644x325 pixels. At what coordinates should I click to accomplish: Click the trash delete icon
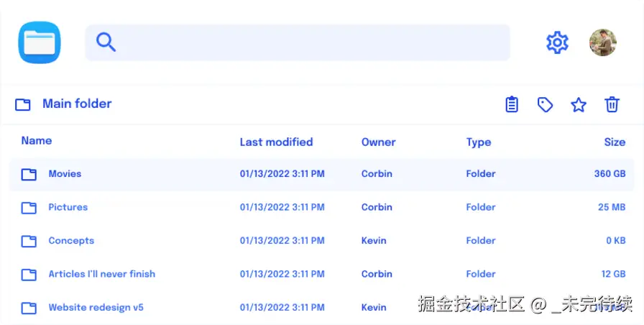pyautogui.click(x=612, y=105)
